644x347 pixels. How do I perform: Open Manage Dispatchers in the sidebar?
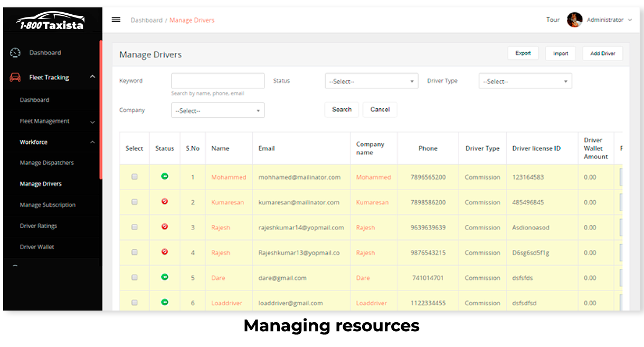coord(47,163)
